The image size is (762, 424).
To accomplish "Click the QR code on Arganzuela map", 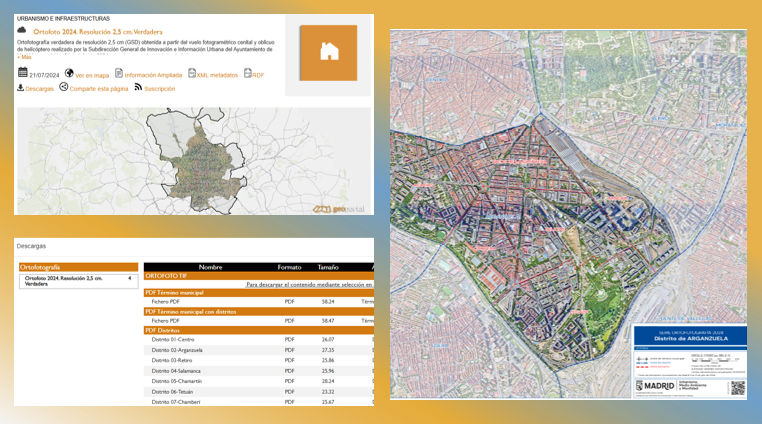I will [738, 388].
